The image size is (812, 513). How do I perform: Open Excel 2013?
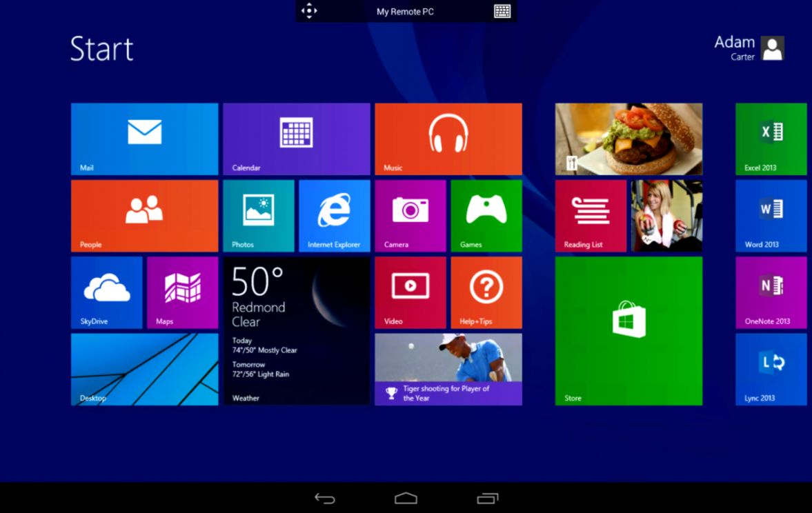771,138
